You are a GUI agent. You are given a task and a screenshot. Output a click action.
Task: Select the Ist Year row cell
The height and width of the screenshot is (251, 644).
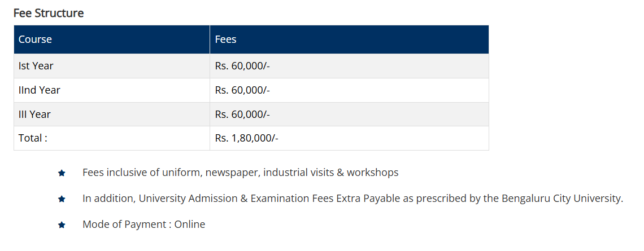pos(36,66)
